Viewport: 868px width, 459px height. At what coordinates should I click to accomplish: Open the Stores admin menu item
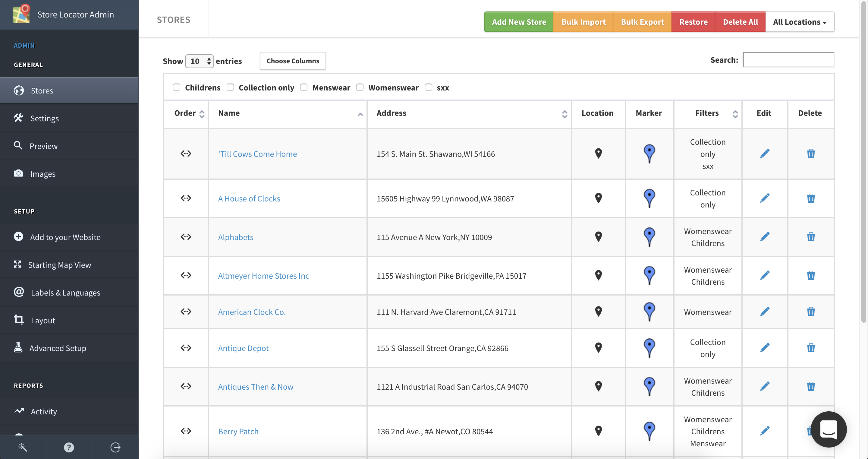point(41,90)
